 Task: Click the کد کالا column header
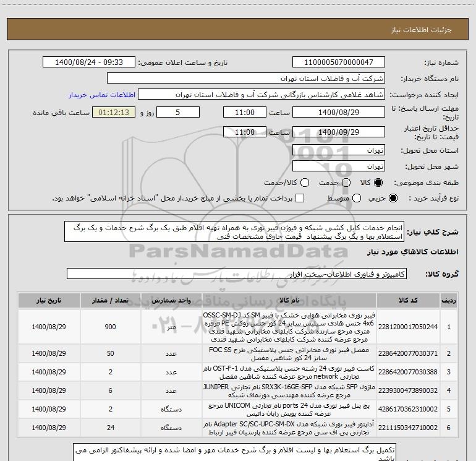408,301
